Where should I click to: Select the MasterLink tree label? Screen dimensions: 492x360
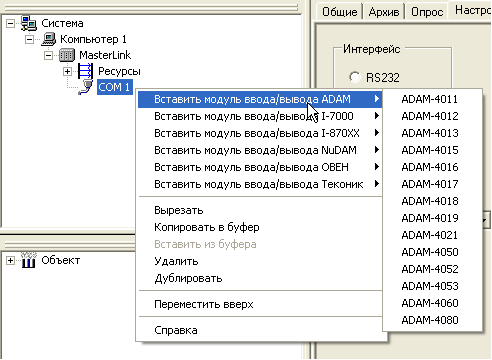(105, 55)
